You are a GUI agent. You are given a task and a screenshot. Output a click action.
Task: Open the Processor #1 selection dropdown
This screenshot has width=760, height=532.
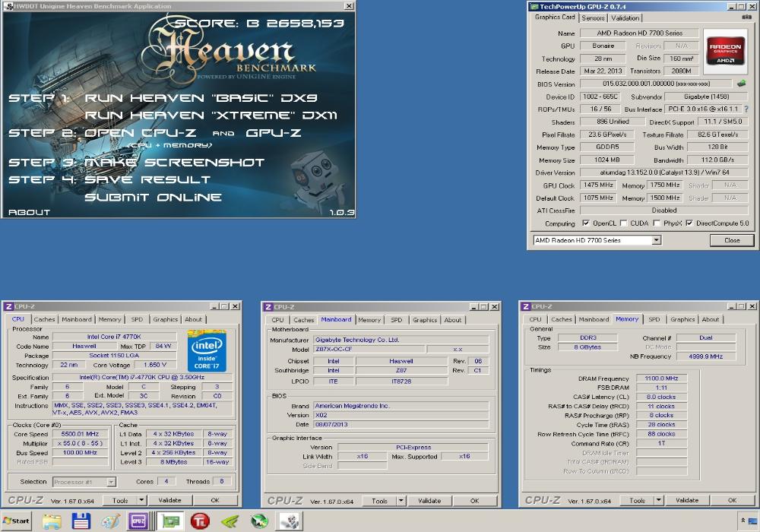click(x=111, y=482)
